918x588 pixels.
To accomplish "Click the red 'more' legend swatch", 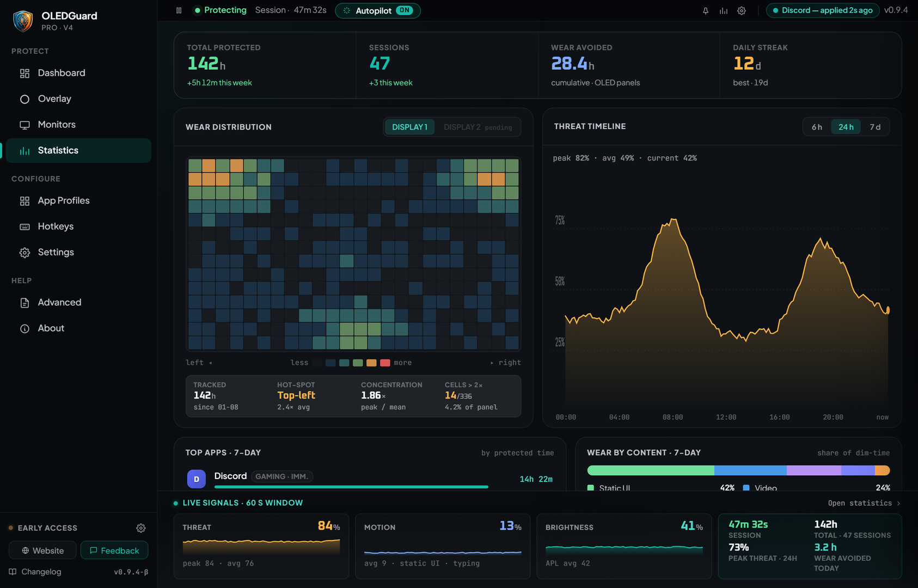I will pos(385,363).
